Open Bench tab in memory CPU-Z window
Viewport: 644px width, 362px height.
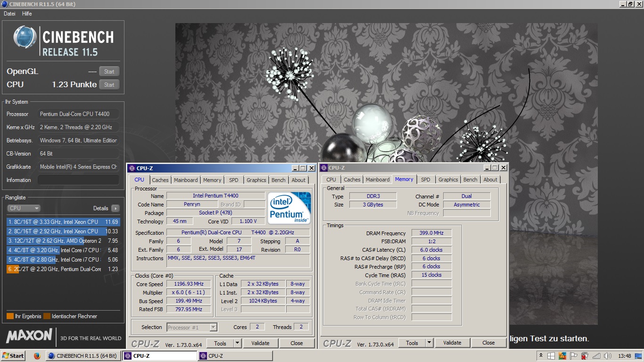click(471, 180)
